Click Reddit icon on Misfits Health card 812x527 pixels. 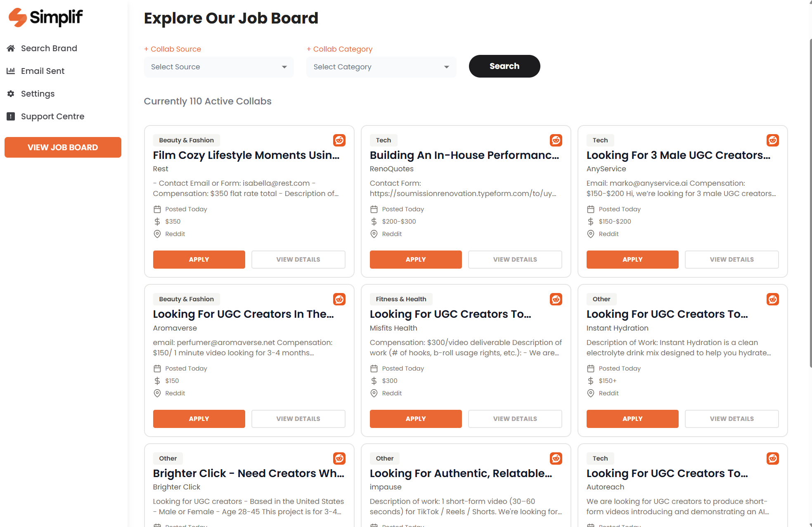tap(556, 299)
